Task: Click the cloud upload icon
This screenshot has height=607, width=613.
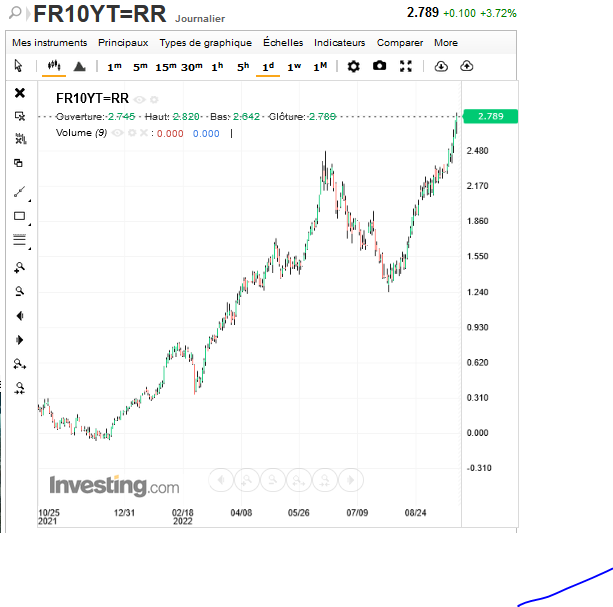Action: click(467, 66)
